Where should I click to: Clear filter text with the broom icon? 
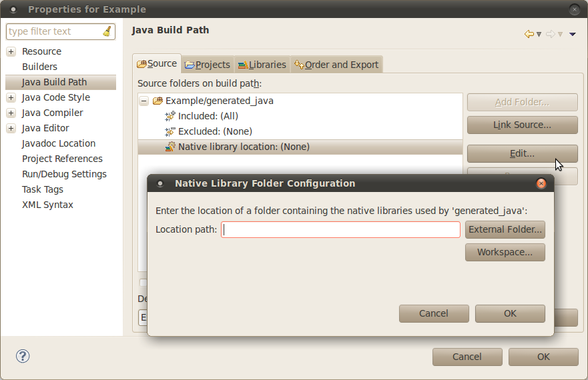tap(107, 31)
